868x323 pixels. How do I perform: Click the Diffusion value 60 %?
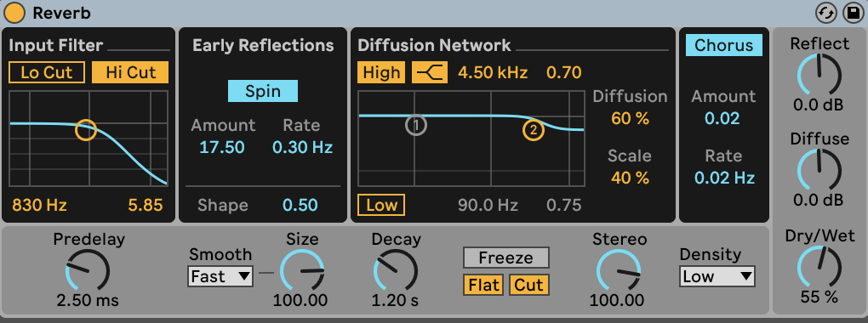pos(630,118)
